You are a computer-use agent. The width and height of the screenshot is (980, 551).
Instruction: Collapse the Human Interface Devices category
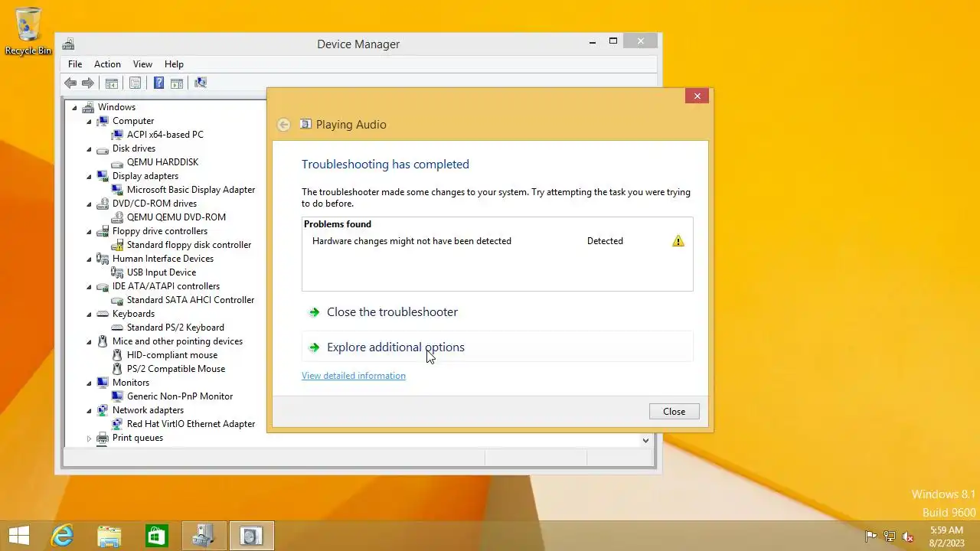89,259
